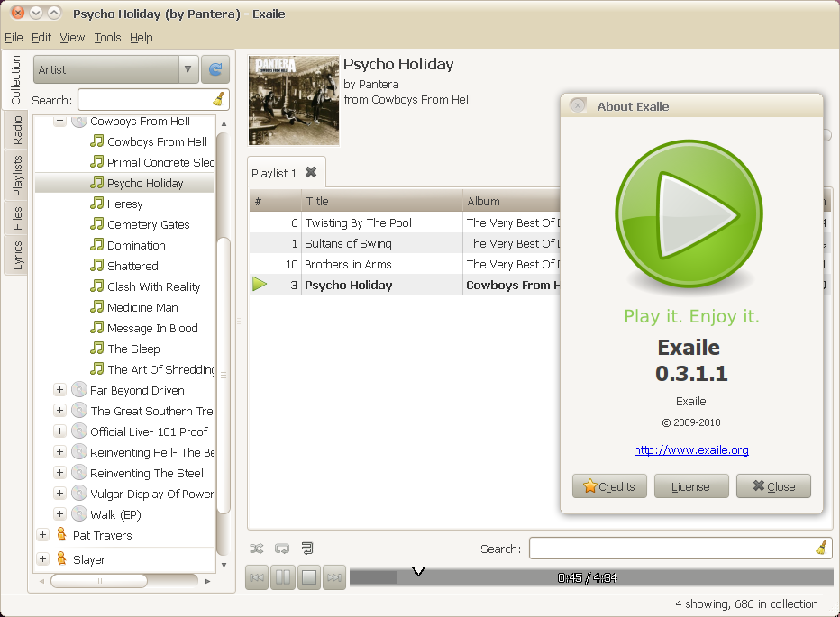Open the http://www.exaile.org link

click(x=691, y=449)
